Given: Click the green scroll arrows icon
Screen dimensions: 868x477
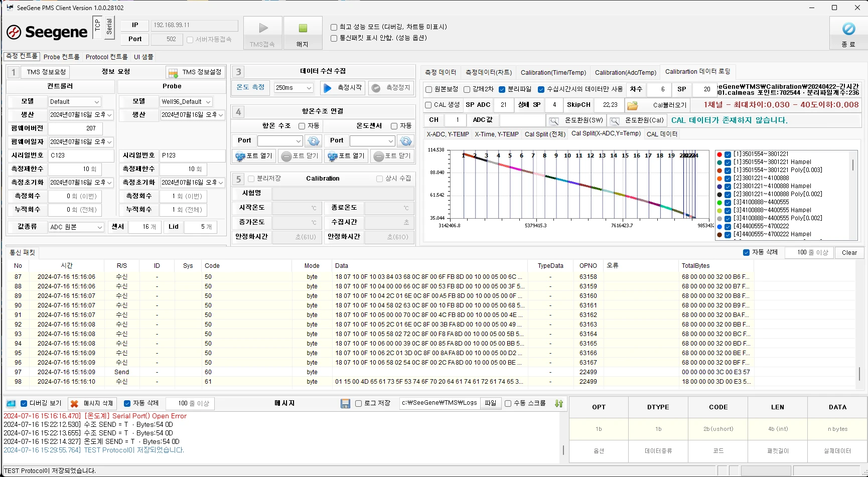Looking at the screenshot, I should point(559,403).
